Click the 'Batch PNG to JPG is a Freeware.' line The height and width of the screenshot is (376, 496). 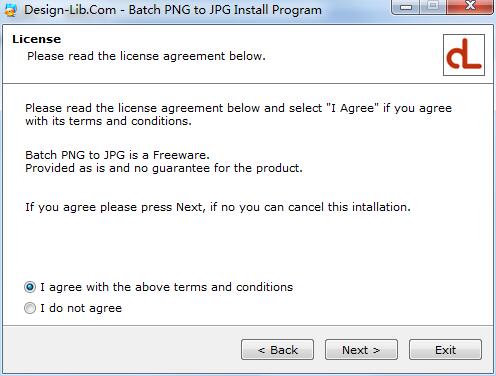coord(117,155)
